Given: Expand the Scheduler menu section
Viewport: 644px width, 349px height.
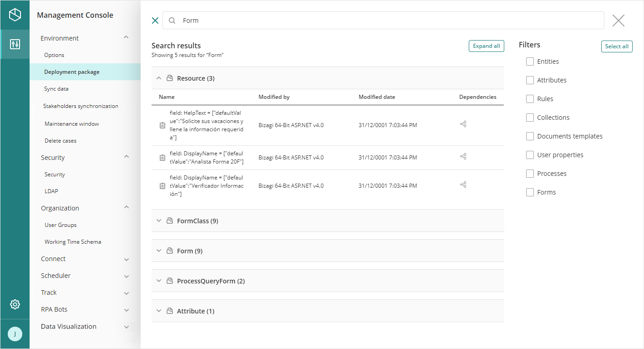Looking at the screenshot, I should click(x=127, y=277).
